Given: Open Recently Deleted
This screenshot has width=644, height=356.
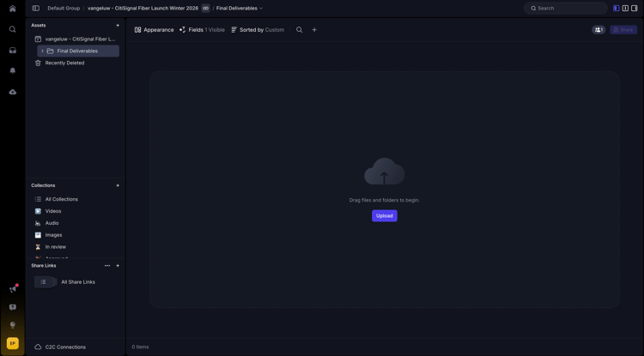Looking at the screenshot, I should [64, 63].
